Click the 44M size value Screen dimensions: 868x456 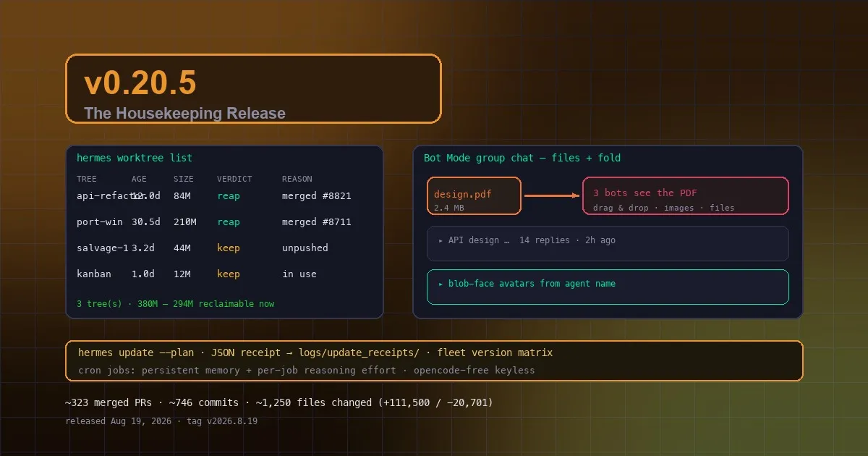coord(182,248)
